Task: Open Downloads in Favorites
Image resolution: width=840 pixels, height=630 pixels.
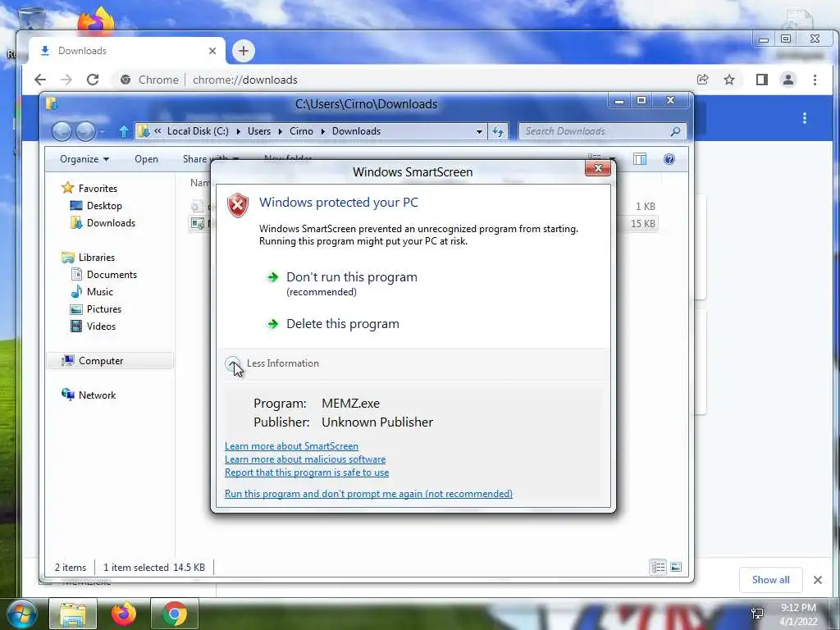Action: point(111,223)
